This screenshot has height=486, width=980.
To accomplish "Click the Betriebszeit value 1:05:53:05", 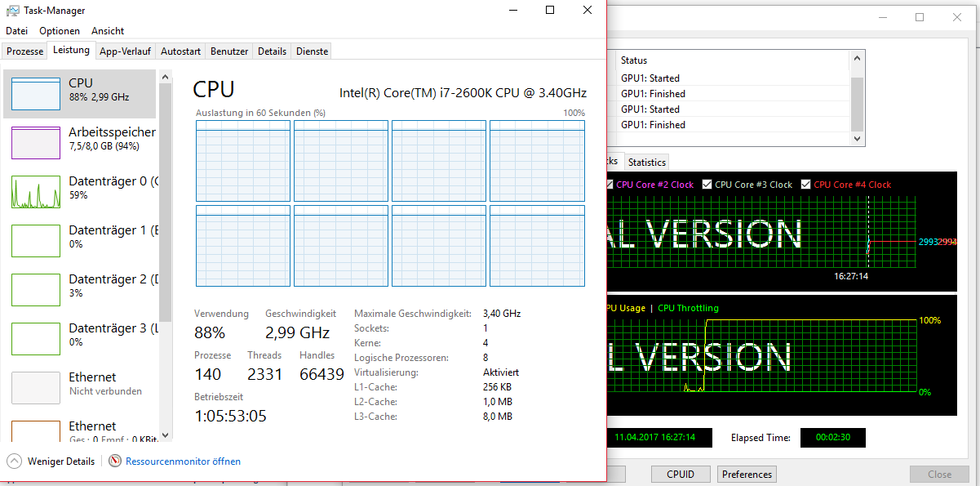I will [230, 416].
